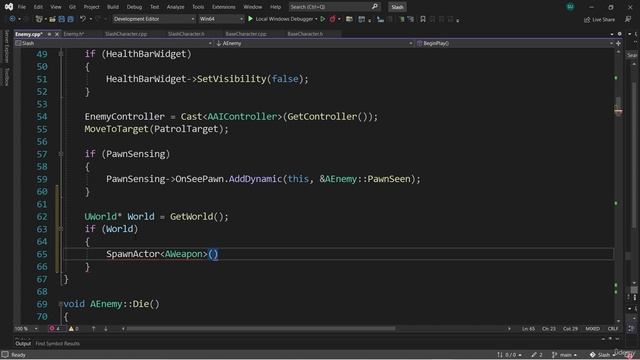Close the Enemy.cpp tab
The width and height of the screenshot is (640, 360).
click(x=57, y=34)
